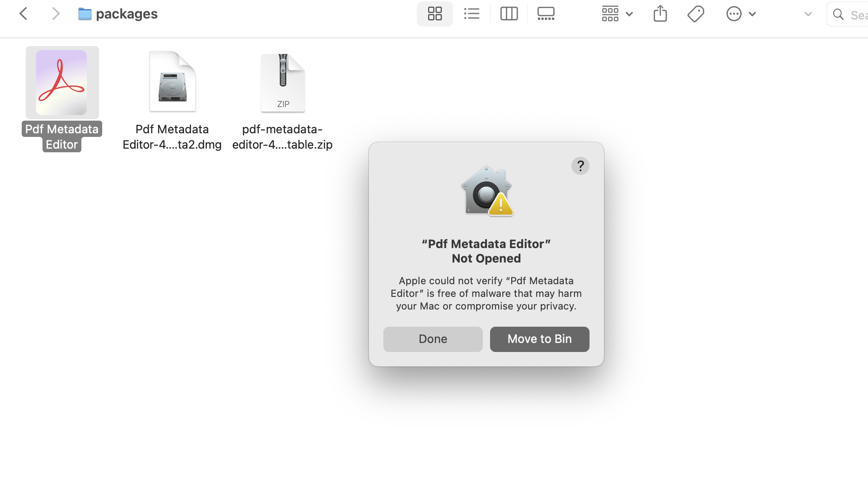Expand the toolbar overflow chevron
The height and width of the screenshot is (488, 868).
tap(808, 14)
